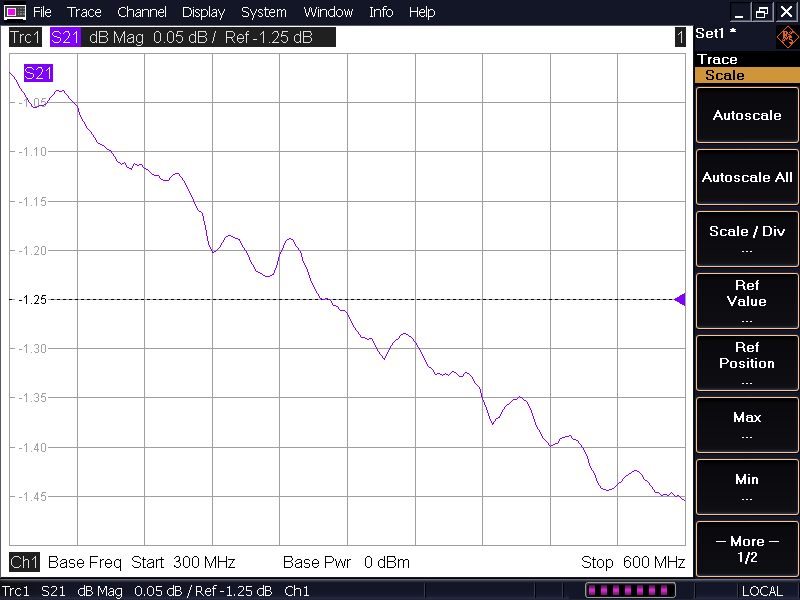The image size is (800, 600).
Task: Open the System menu
Action: pos(263,12)
